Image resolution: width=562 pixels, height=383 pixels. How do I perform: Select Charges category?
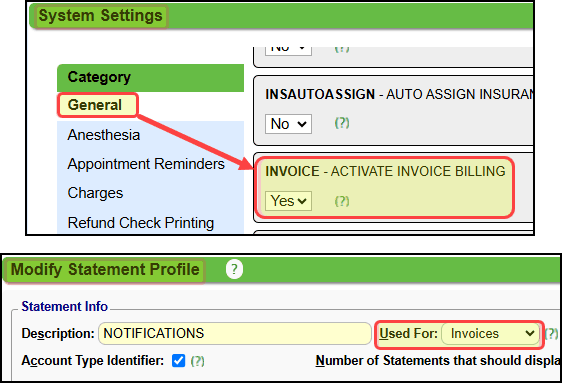tap(95, 193)
